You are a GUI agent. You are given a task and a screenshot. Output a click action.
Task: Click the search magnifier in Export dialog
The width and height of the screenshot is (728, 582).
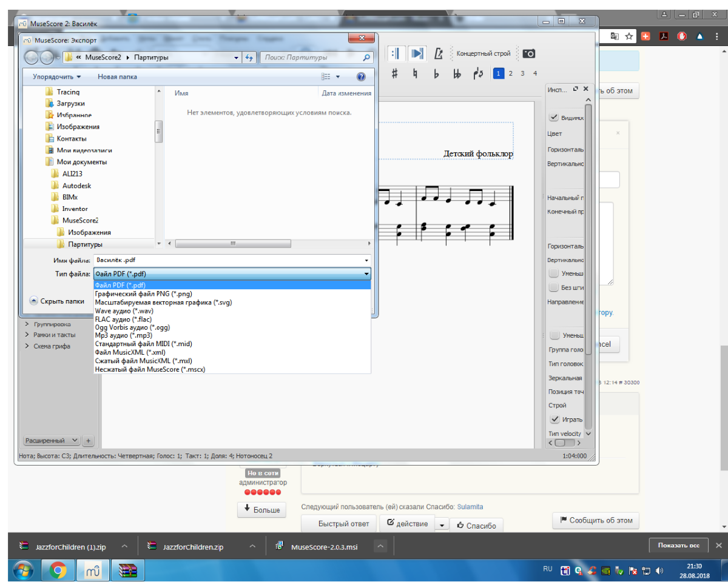pyautogui.click(x=366, y=58)
